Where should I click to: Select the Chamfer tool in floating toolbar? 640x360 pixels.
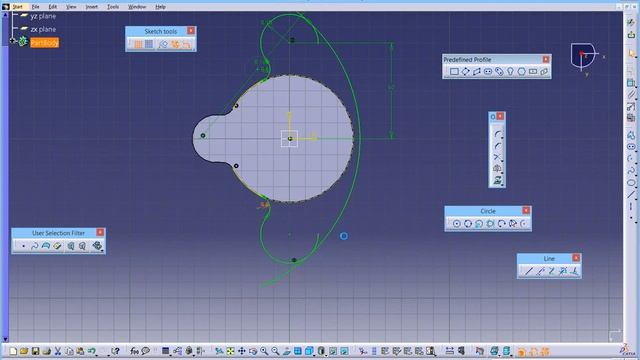pyautogui.click(x=498, y=146)
